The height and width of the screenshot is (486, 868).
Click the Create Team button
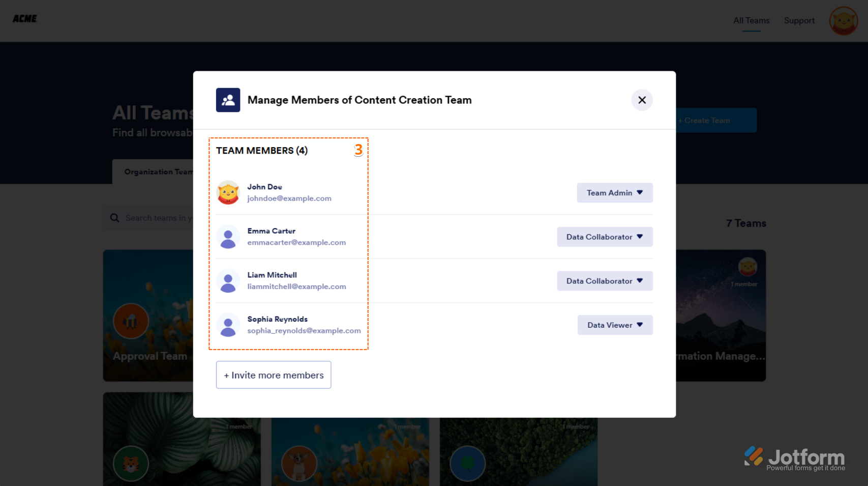pos(715,121)
